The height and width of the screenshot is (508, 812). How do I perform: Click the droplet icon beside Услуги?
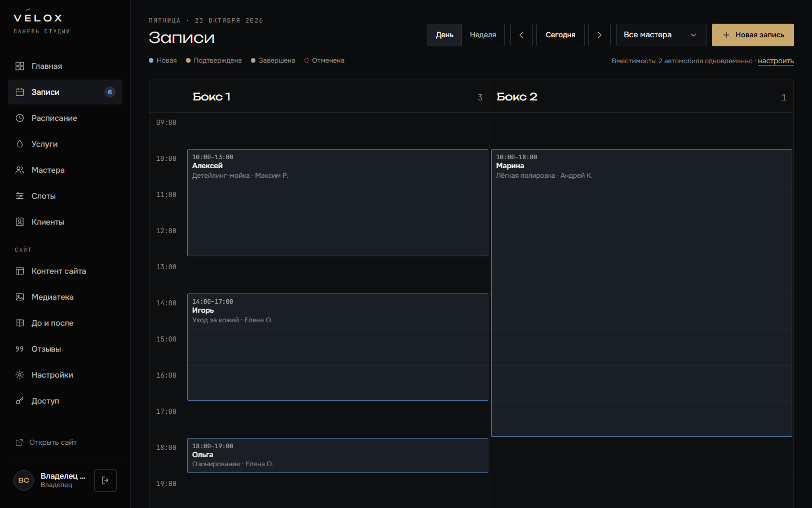click(x=20, y=144)
